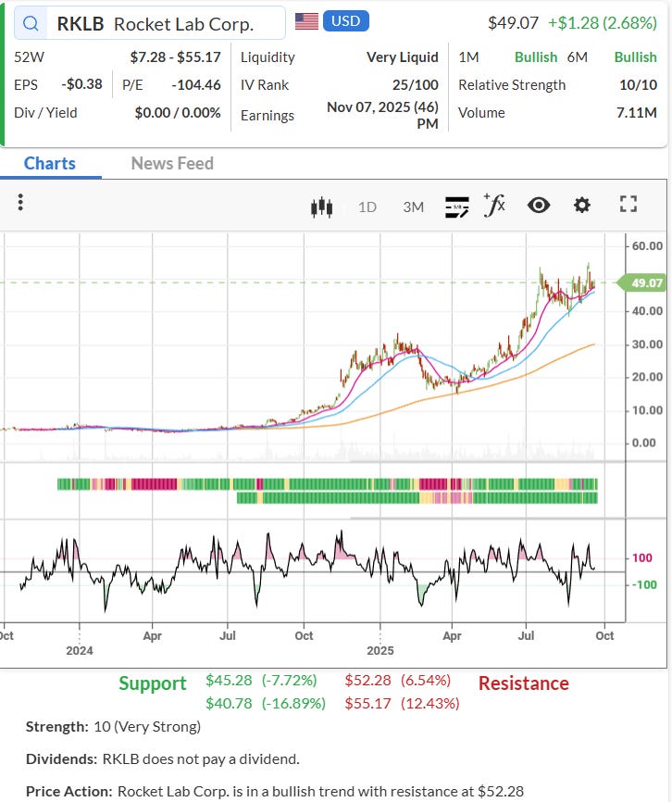Click the IV Rank 25/100 value
The width and height of the screenshot is (672, 802).
click(415, 85)
